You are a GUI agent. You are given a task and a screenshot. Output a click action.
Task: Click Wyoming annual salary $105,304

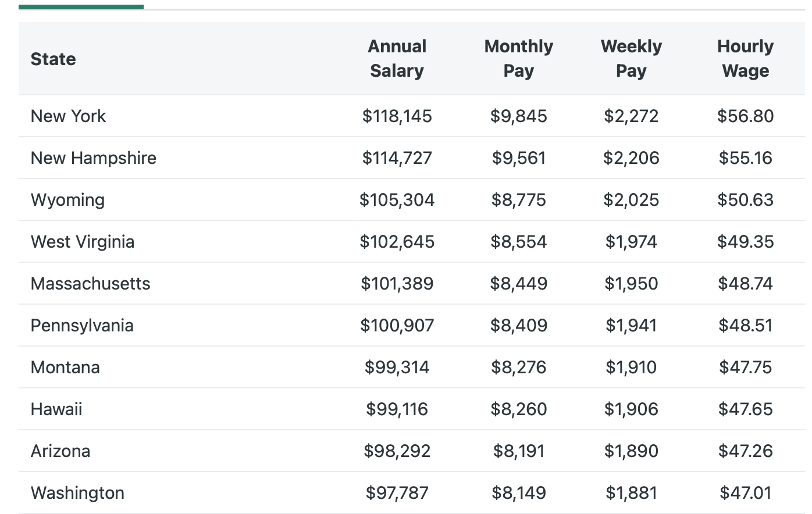click(x=397, y=199)
